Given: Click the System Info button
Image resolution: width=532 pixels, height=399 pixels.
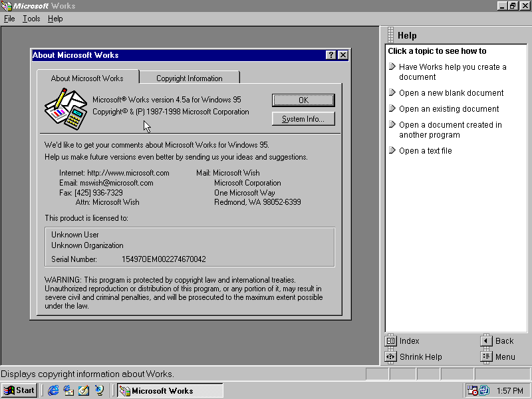Looking at the screenshot, I should pyautogui.click(x=303, y=119).
